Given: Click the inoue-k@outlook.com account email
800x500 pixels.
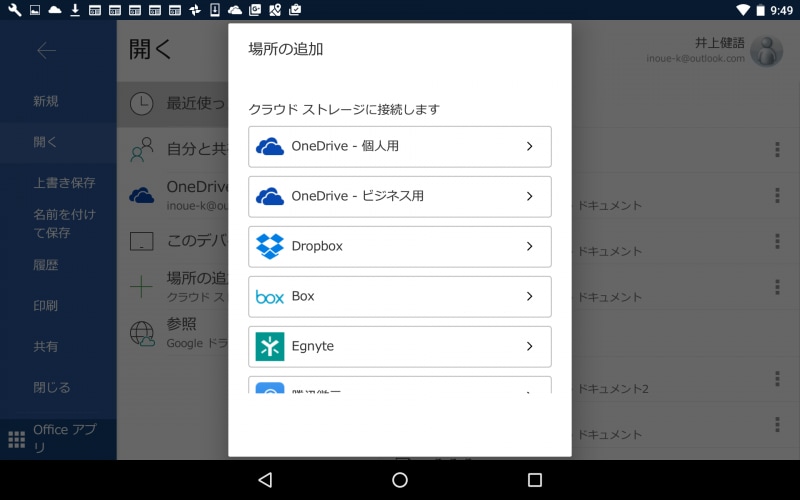Looking at the screenshot, I should [695, 59].
